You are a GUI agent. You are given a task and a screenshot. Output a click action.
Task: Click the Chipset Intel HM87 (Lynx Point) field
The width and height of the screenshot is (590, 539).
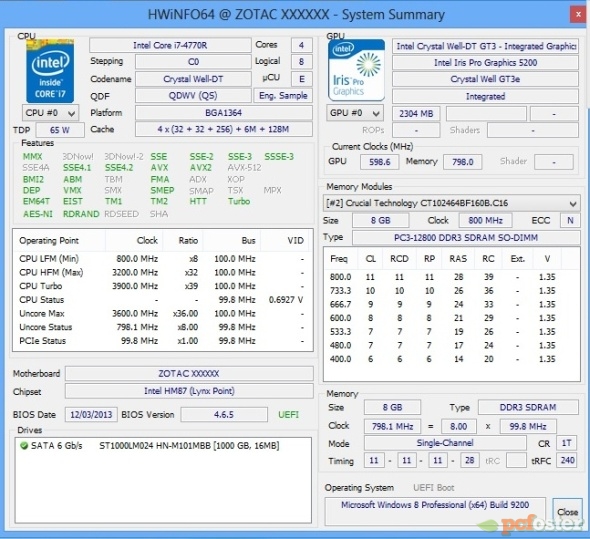pos(189,391)
